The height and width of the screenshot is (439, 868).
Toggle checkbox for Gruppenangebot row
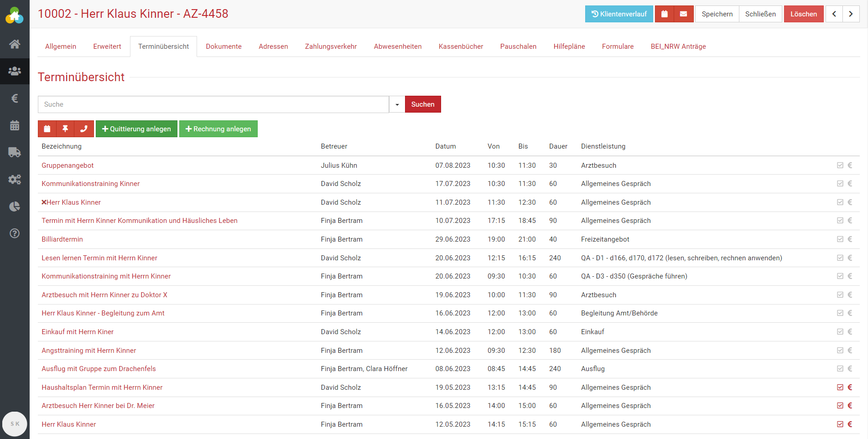point(840,165)
